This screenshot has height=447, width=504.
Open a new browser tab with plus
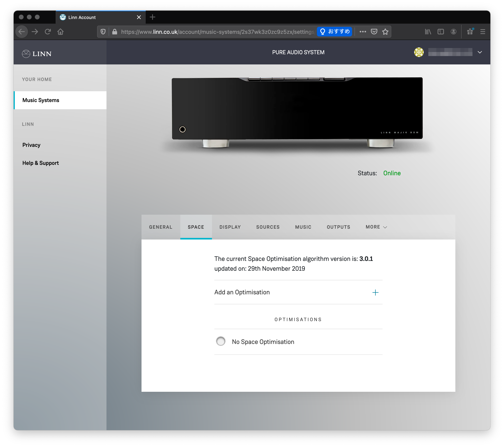point(153,17)
